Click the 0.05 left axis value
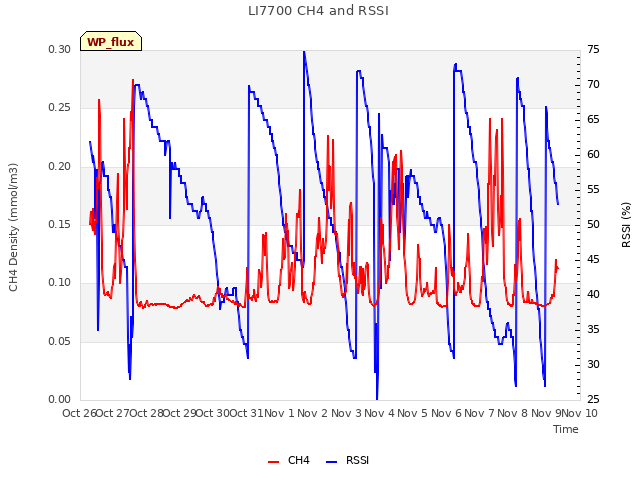Viewport: 640px width, 480px height. (x=60, y=341)
